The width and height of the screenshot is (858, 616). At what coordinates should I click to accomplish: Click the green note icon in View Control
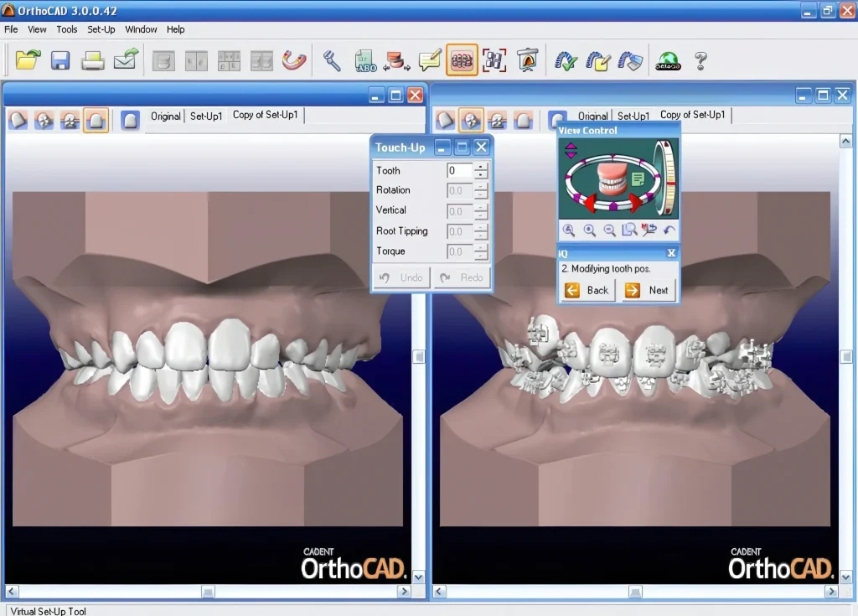coord(638,179)
